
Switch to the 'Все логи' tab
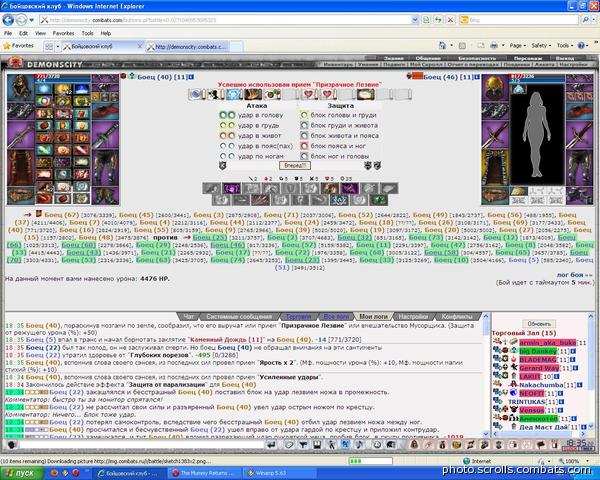pyautogui.click(x=336, y=317)
